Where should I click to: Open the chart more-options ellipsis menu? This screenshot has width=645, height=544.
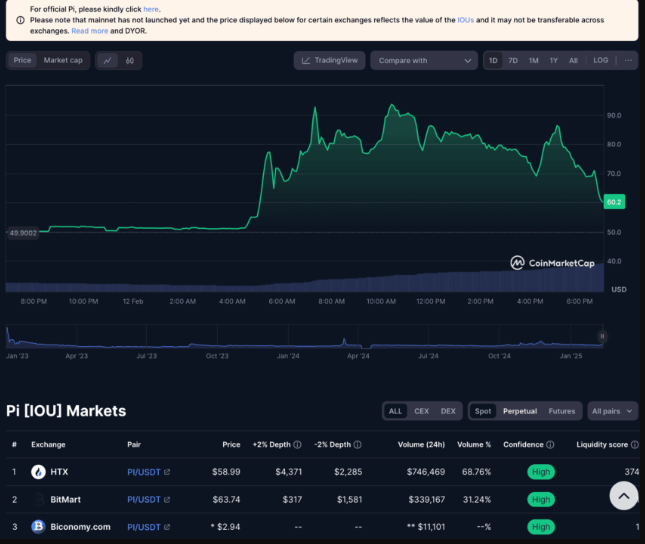point(628,60)
